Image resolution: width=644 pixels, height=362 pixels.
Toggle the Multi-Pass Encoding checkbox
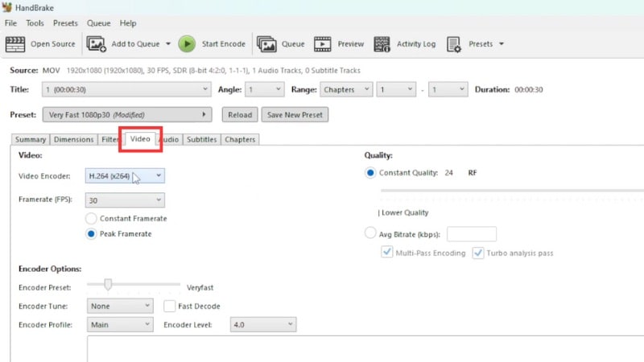point(387,252)
